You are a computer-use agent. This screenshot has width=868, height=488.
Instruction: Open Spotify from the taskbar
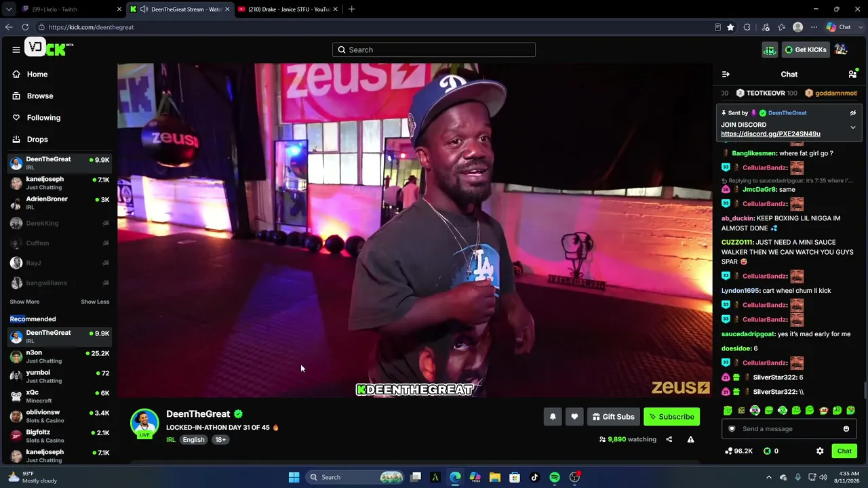click(555, 477)
